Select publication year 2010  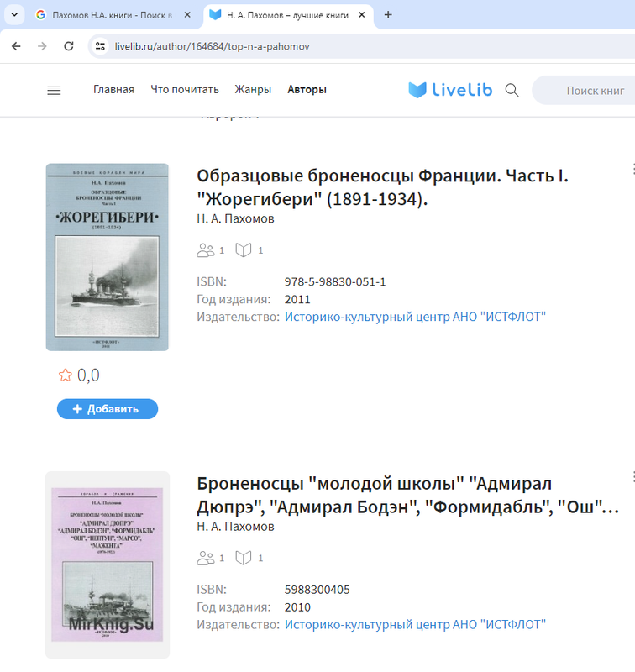(x=297, y=607)
